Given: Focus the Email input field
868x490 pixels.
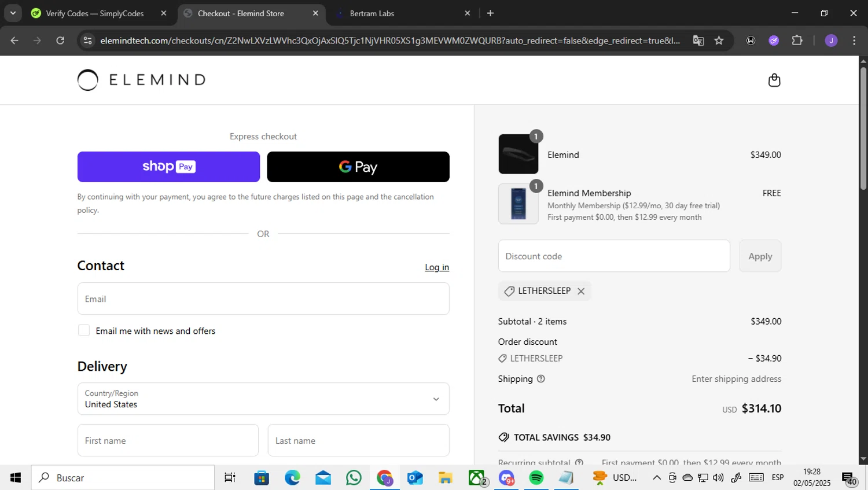Looking at the screenshot, I should 263,299.
